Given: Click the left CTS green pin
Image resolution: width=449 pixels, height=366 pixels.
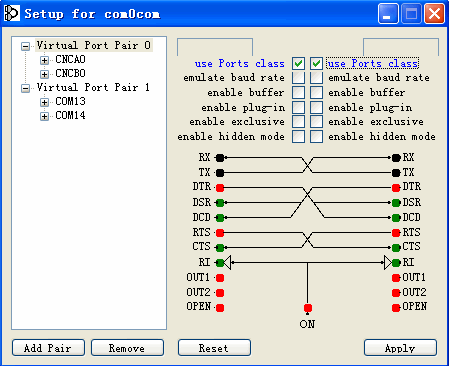Looking at the screenshot, I should tap(220, 247).
